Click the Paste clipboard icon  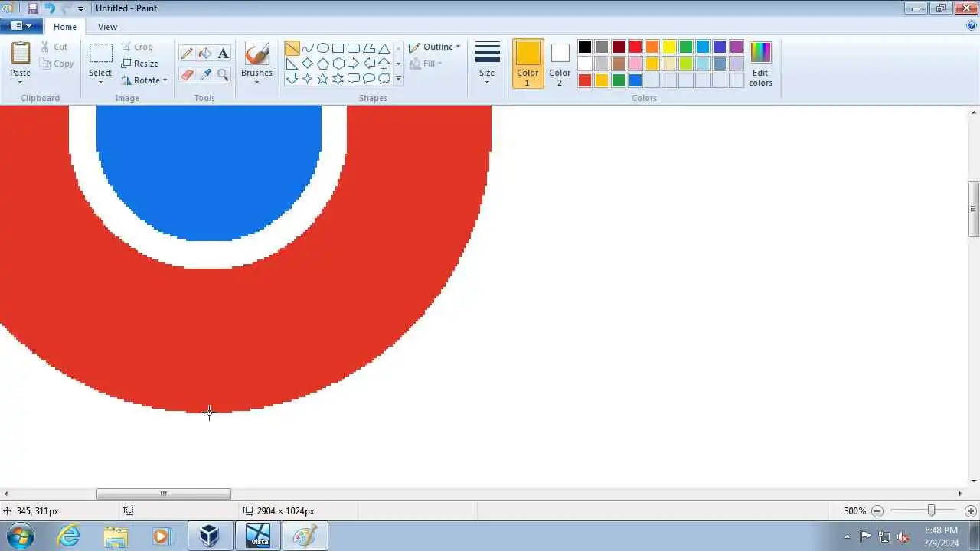point(21,53)
